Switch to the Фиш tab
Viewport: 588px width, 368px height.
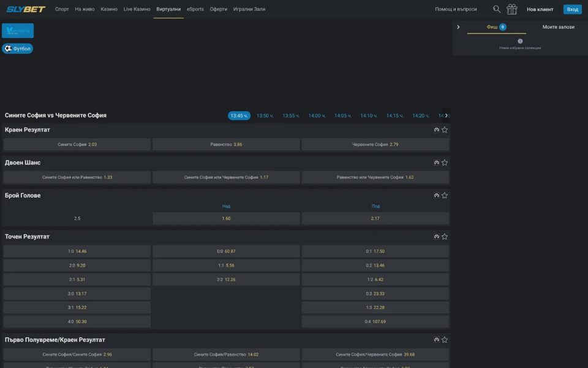point(497,27)
